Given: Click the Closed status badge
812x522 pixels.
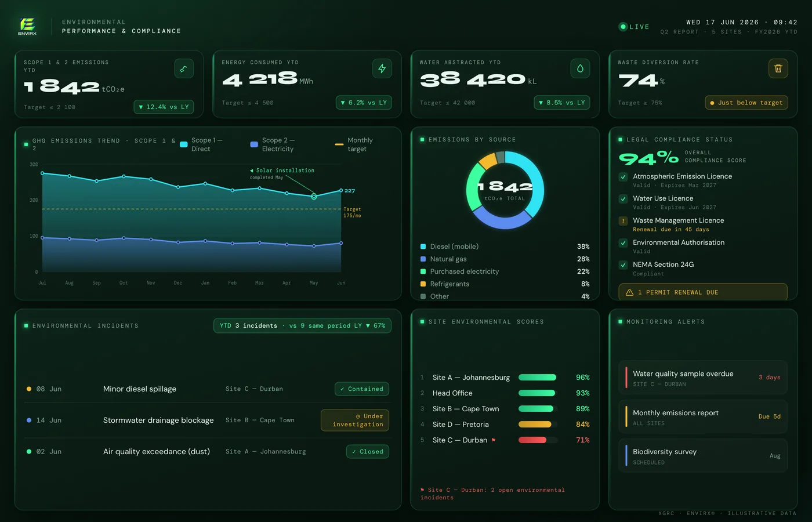Looking at the screenshot, I should point(368,452).
